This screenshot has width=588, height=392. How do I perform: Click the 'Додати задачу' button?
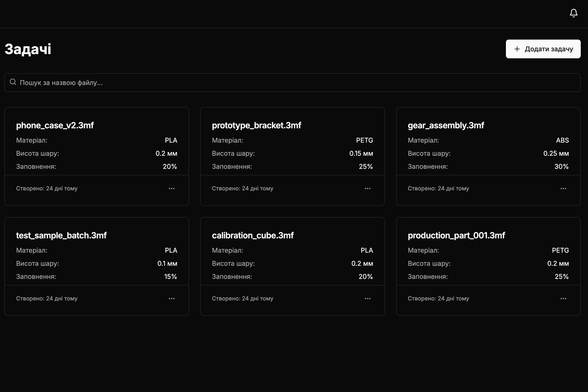point(543,49)
